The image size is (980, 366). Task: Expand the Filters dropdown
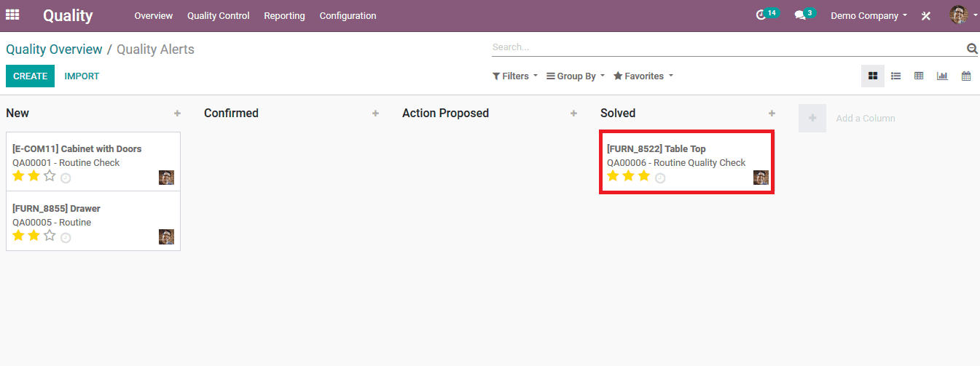point(515,76)
